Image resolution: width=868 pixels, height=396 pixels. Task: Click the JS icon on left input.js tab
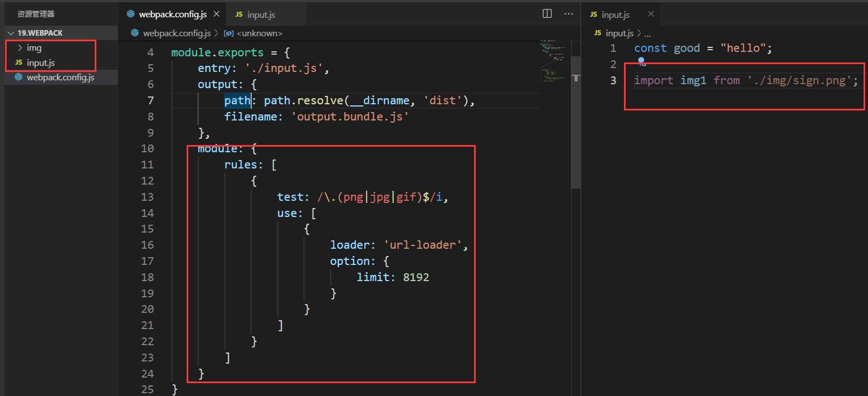coord(239,15)
